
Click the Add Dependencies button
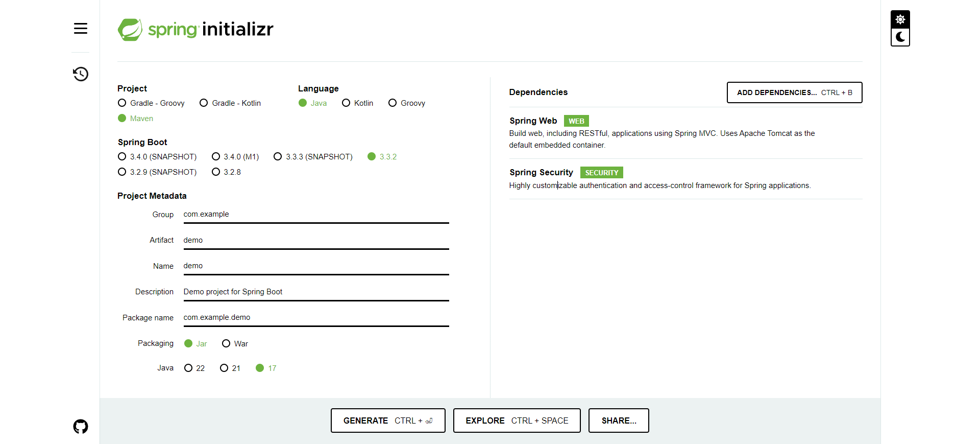[x=794, y=92]
